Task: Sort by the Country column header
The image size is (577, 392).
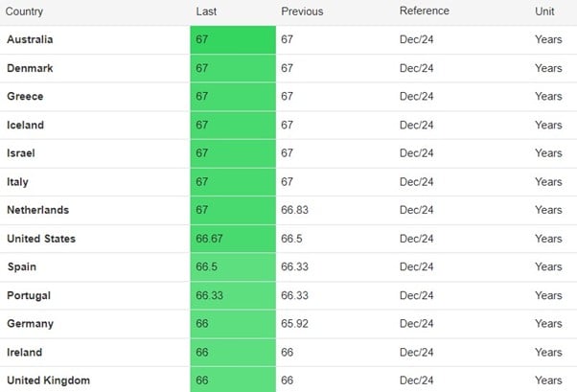Action: click(26, 12)
